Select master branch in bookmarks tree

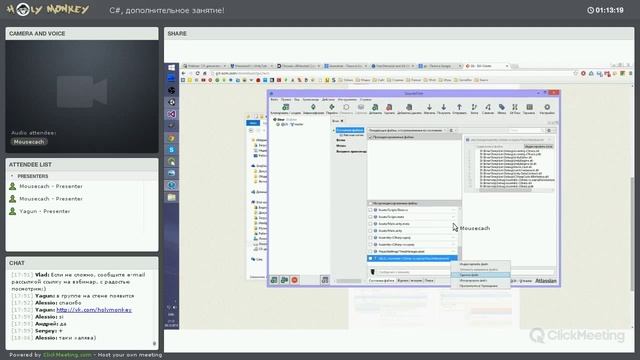(x=297, y=124)
